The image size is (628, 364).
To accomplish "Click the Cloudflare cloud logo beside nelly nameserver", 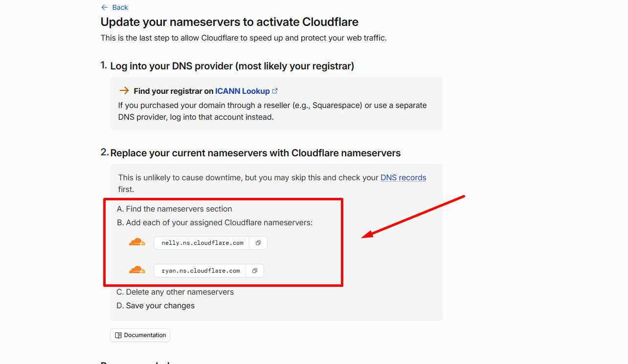I will click(x=137, y=242).
